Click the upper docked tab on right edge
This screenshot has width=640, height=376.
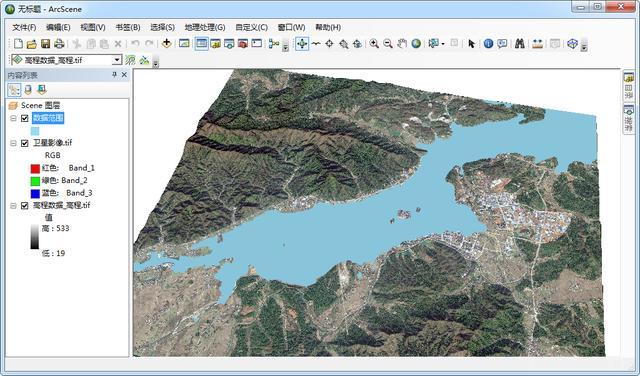tap(629, 87)
